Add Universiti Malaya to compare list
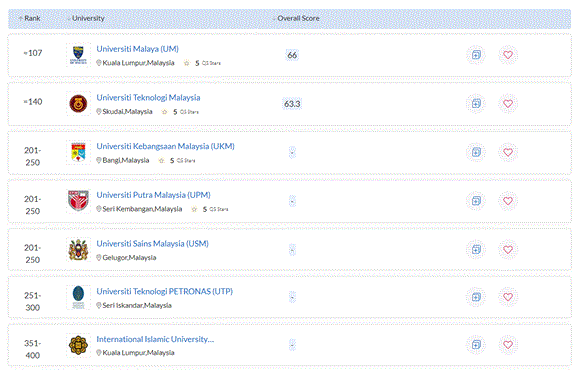 pos(476,55)
